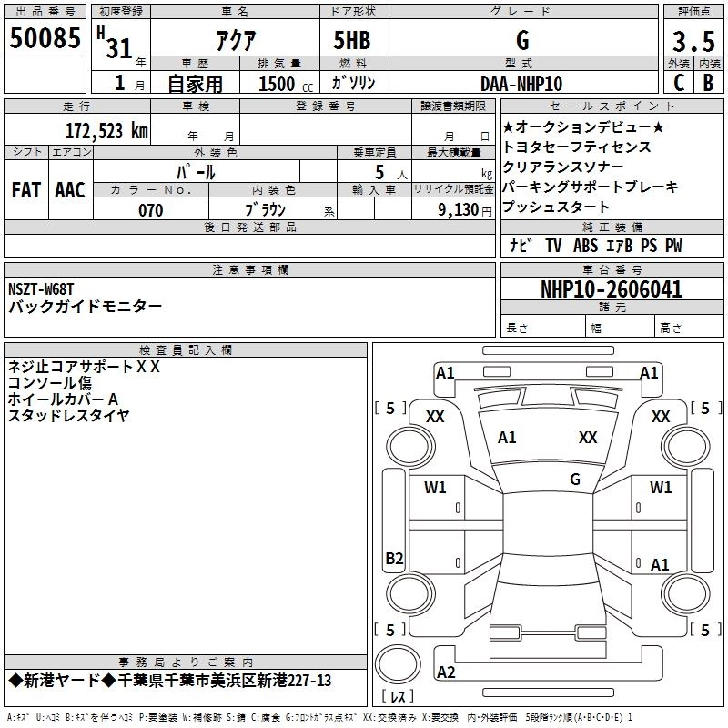This screenshot has height=728, width=728.
Task: Select the evaluation score 3.5
Action: (693, 41)
